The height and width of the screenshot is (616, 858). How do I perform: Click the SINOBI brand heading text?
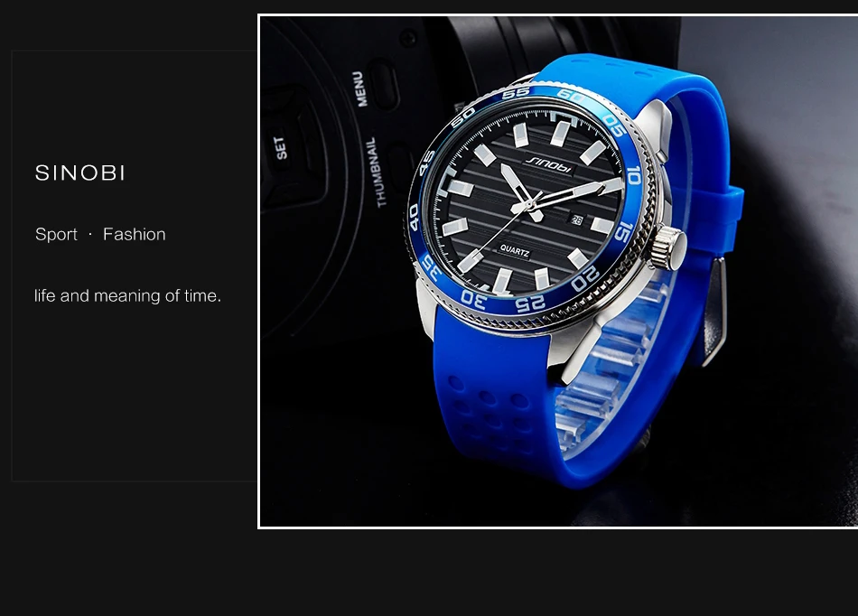pyautogui.click(x=79, y=173)
